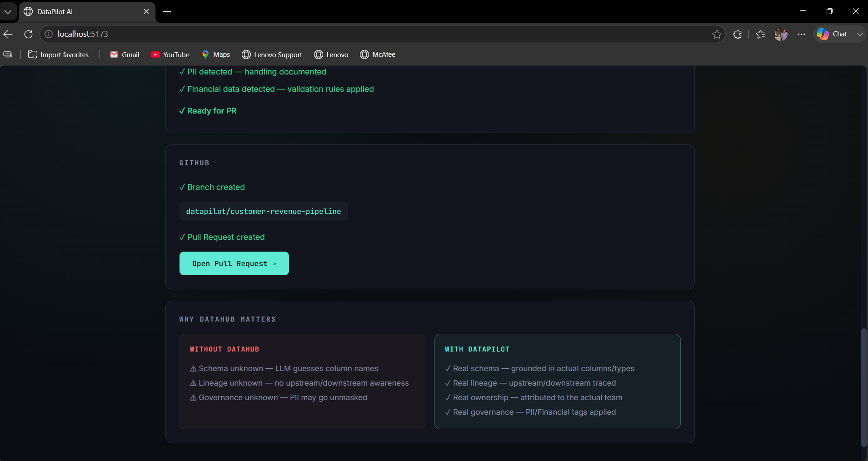868x461 pixels.
Task: Open the McAfee bookmark
Action: [x=378, y=55]
